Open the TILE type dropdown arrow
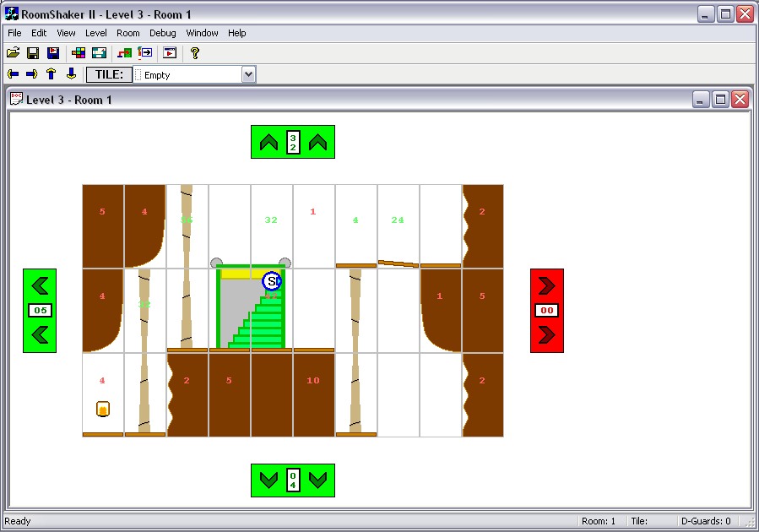The width and height of the screenshot is (759, 532). pos(248,74)
